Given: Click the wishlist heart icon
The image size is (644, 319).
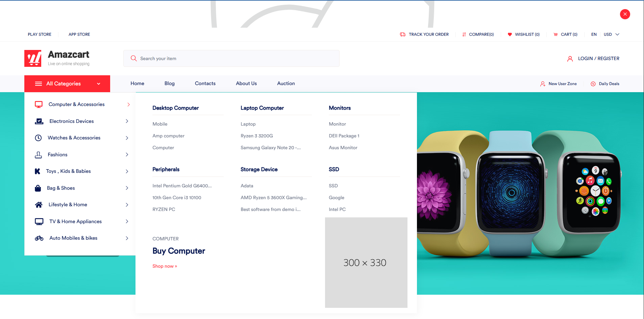Looking at the screenshot, I should pyautogui.click(x=510, y=34).
